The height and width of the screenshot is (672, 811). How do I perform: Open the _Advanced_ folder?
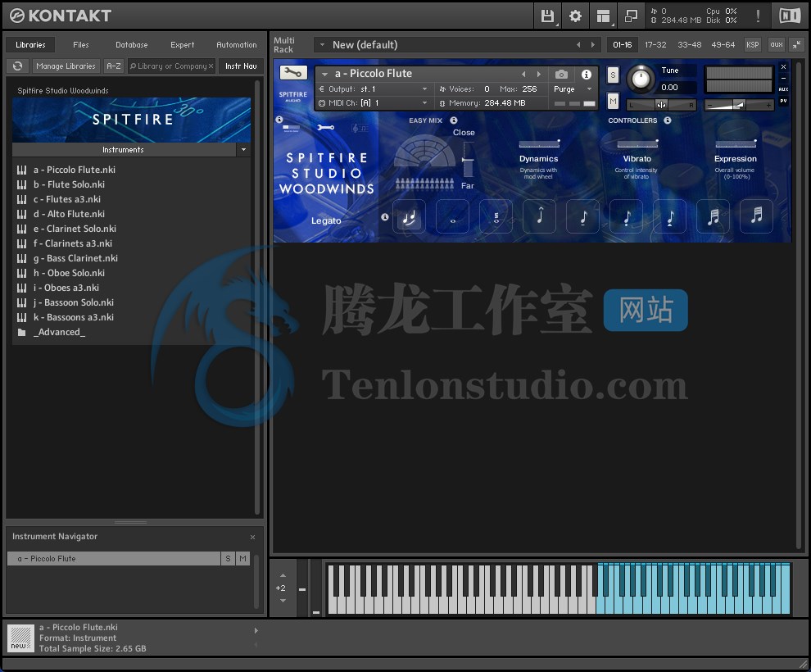[58, 332]
